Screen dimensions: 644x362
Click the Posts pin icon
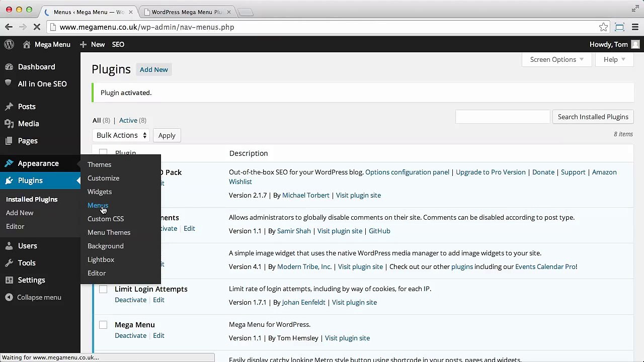coord(9,106)
